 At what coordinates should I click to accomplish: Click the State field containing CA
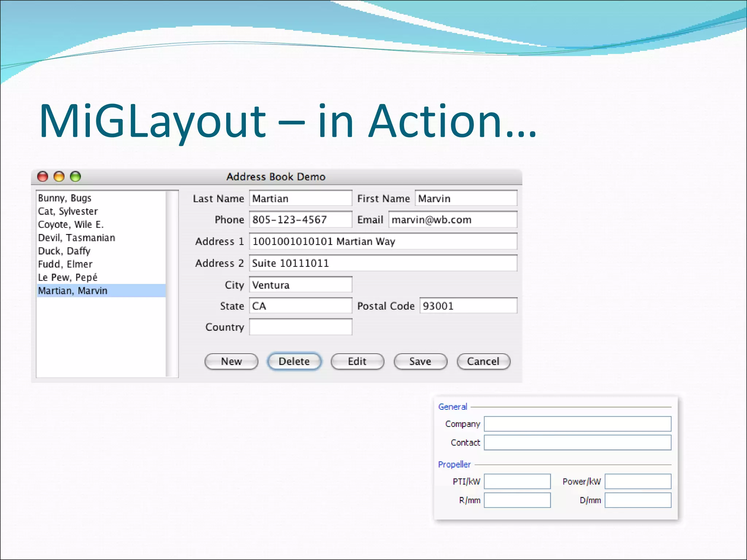[301, 306]
